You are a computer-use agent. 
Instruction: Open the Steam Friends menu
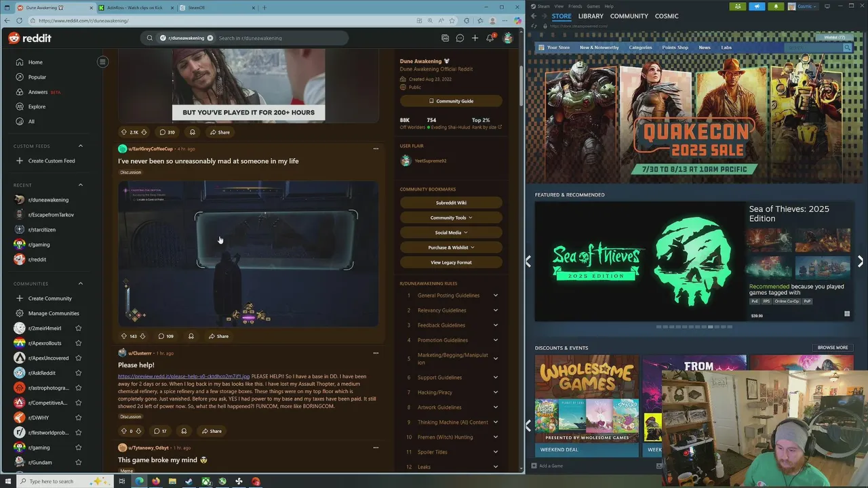(x=575, y=6)
